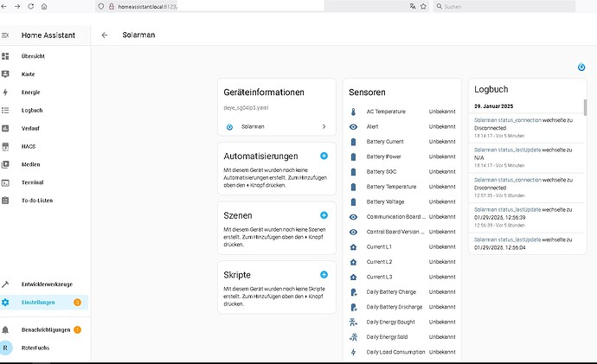Reload the page in the browser
This screenshot has width=597, height=364.
tap(31, 6)
